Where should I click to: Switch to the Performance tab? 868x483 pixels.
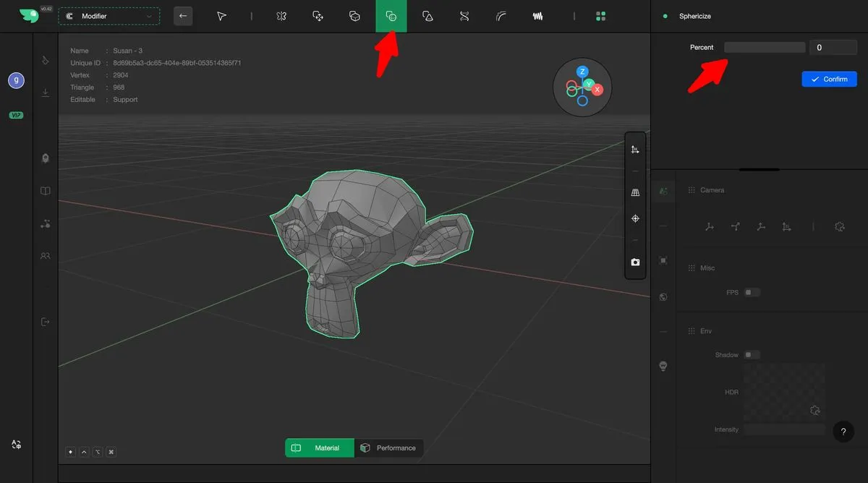[x=389, y=448]
